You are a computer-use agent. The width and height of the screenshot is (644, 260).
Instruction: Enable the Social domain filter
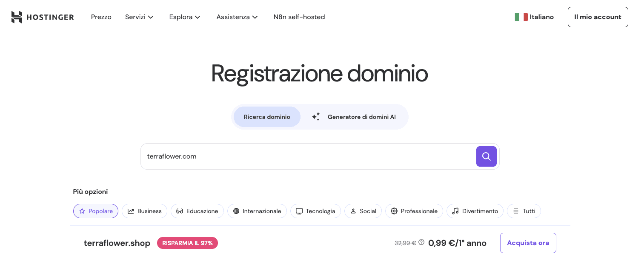[x=363, y=211]
